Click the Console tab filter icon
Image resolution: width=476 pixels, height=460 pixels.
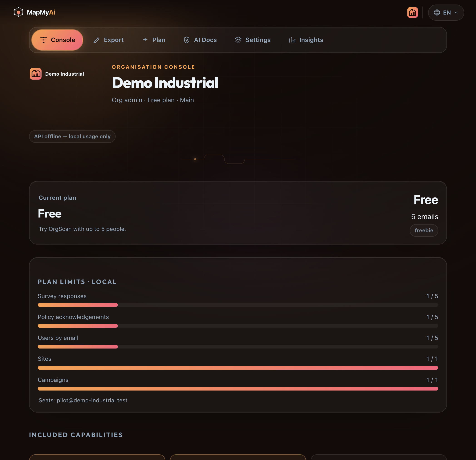tap(43, 40)
